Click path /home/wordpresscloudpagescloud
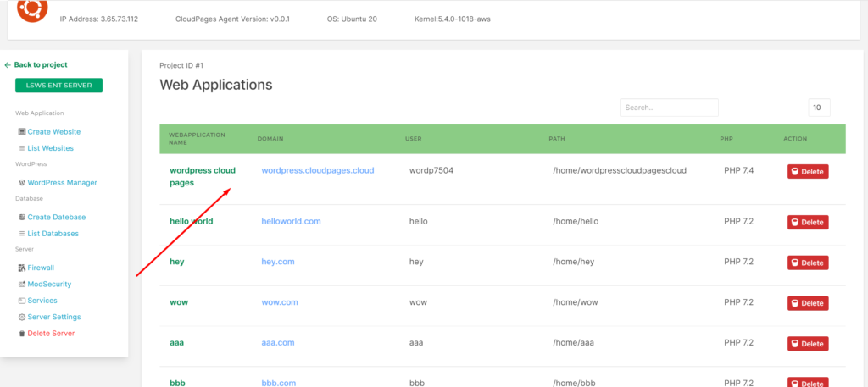 click(x=620, y=170)
